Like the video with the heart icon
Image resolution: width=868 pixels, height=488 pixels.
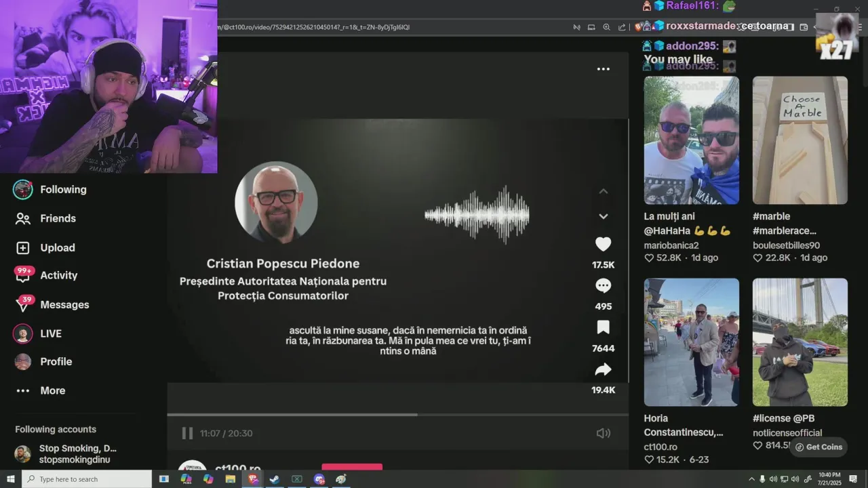pos(603,244)
